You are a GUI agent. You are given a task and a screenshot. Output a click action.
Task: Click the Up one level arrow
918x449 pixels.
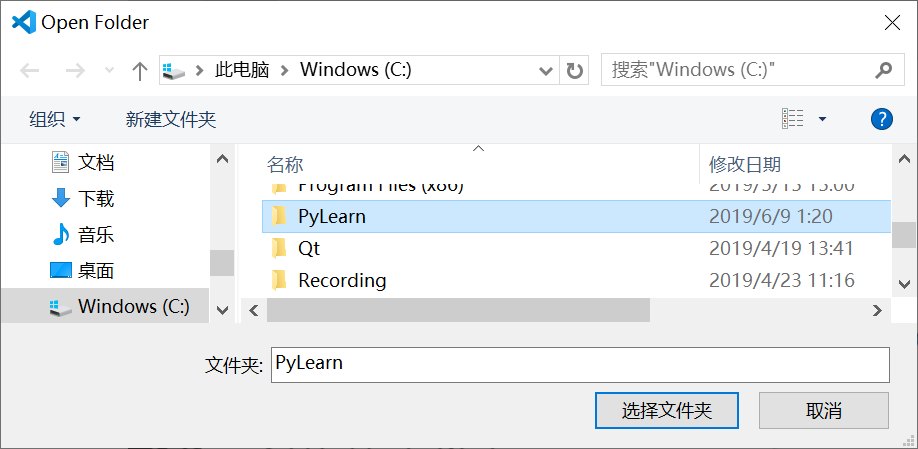click(140, 70)
